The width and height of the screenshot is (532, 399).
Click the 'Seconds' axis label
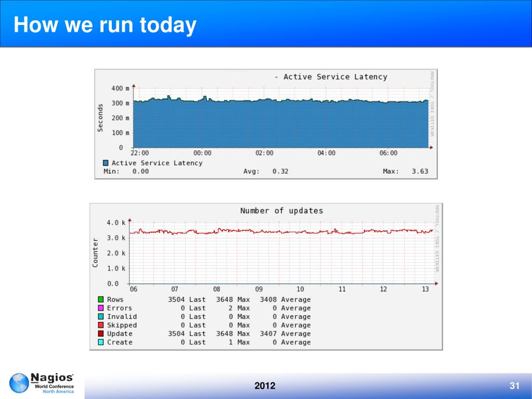(100, 118)
